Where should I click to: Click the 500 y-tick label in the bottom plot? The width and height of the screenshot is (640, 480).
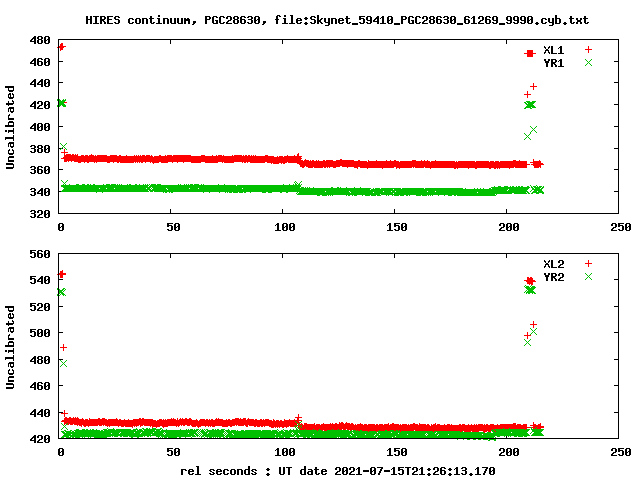[40, 333]
